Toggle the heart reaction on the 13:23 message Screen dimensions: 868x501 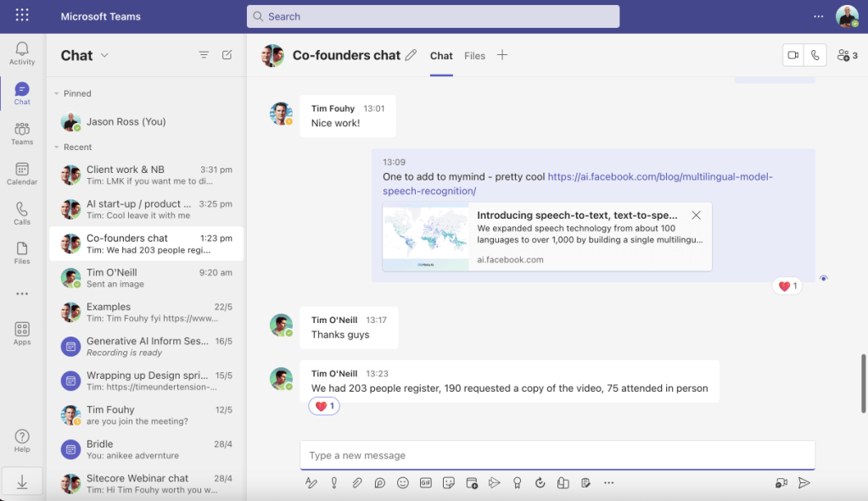324,407
